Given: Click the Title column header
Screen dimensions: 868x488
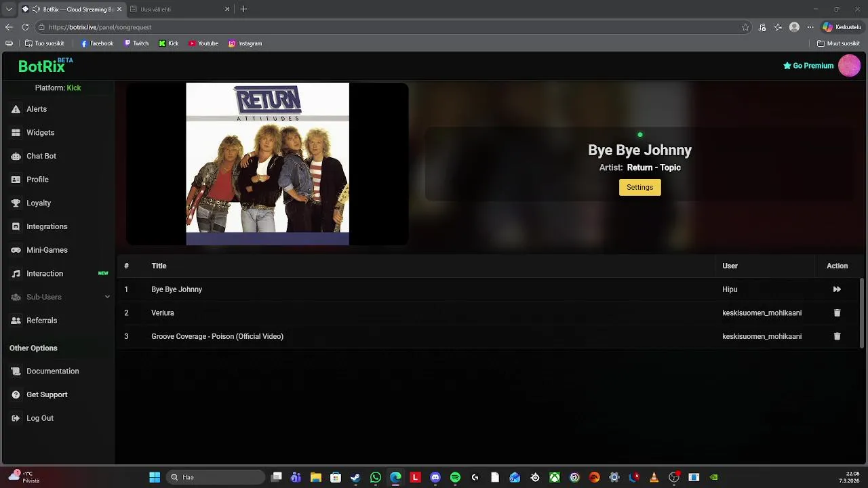Looking at the screenshot, I should (159, 266).
